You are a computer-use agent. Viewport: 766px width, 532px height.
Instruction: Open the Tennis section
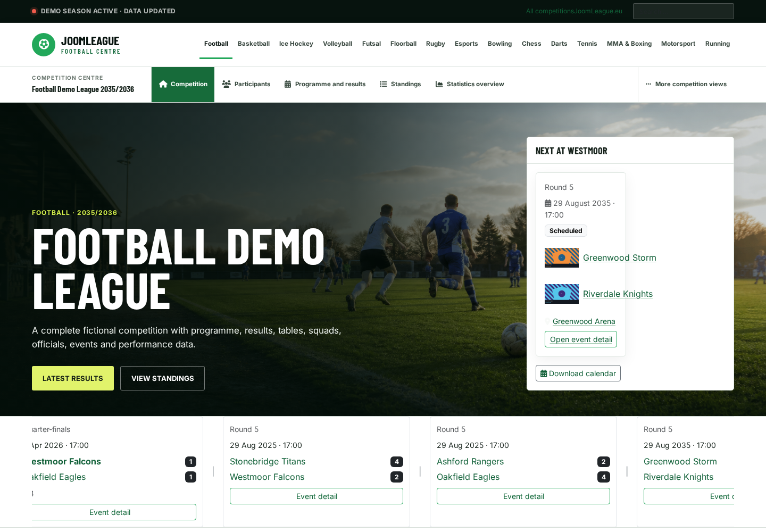pyautogui.click(x=587, y=44)
